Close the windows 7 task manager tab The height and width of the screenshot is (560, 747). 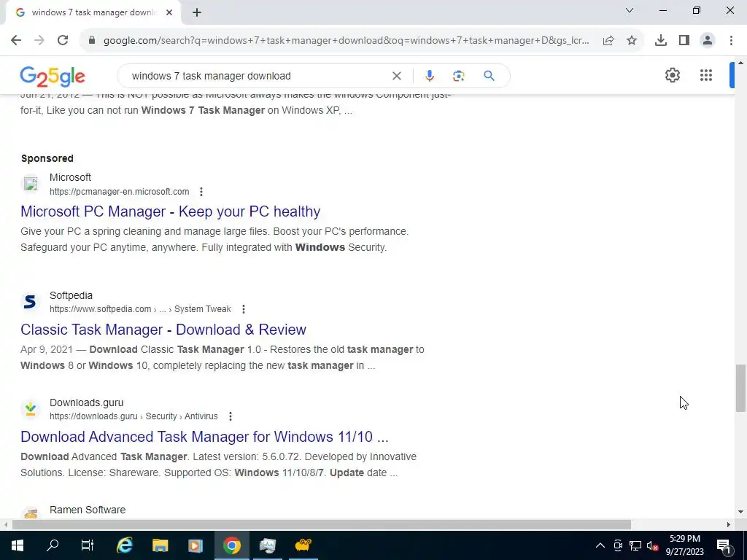pos(169,13)
